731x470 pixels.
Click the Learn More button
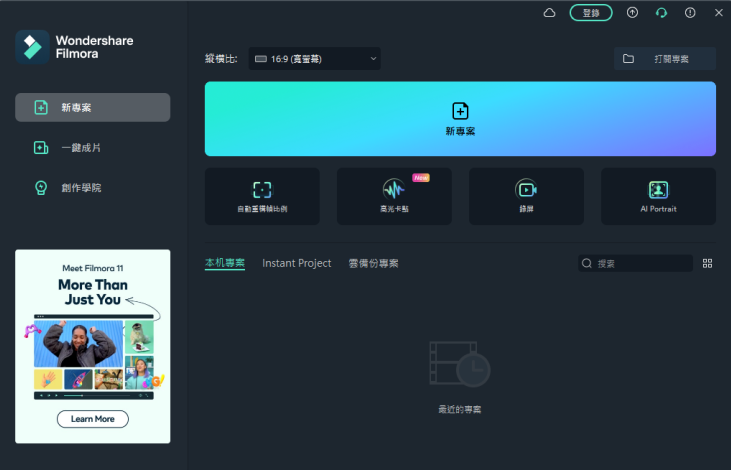pos(93,419)
